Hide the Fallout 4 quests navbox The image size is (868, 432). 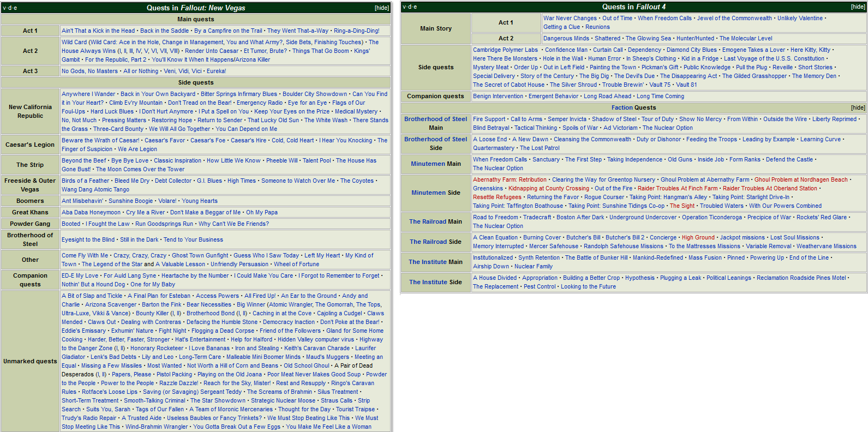pyautogui.click(x=858, y=7)
